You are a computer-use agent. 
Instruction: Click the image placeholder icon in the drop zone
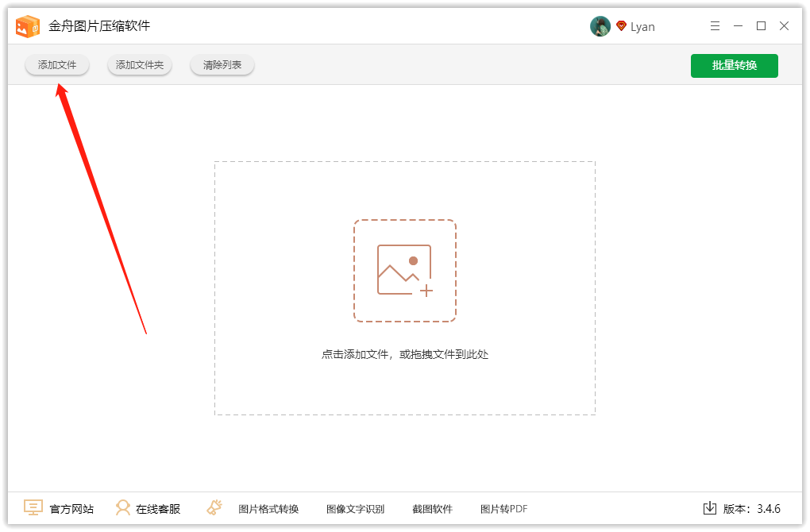(405, 270)
